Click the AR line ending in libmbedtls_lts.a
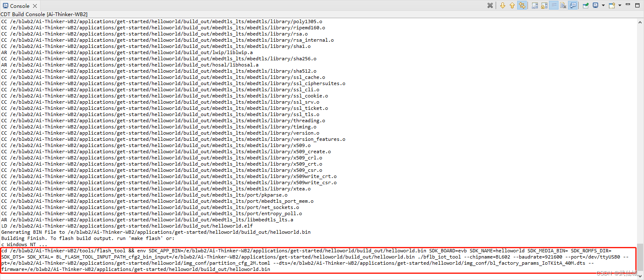Image resolution: width=644 pixels, height=280 pixels. 147,220
